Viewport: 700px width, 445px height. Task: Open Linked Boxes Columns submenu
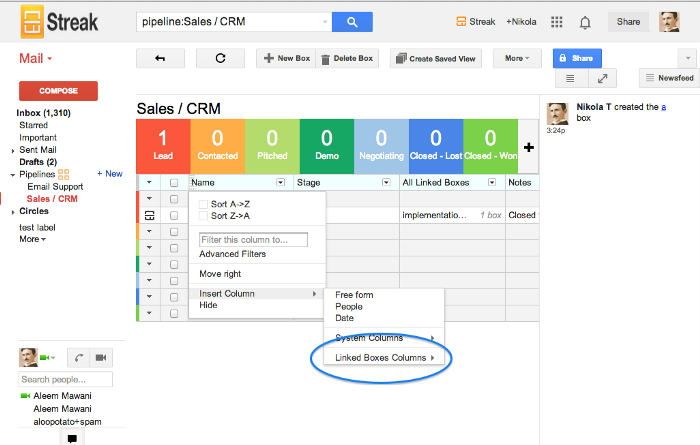tap(384, 358)
